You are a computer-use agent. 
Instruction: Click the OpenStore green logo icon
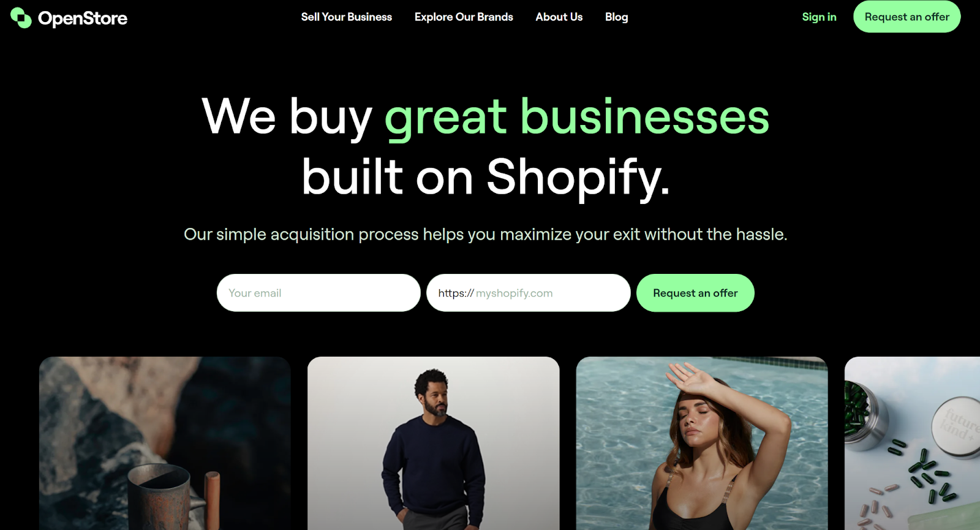[21, 18]
